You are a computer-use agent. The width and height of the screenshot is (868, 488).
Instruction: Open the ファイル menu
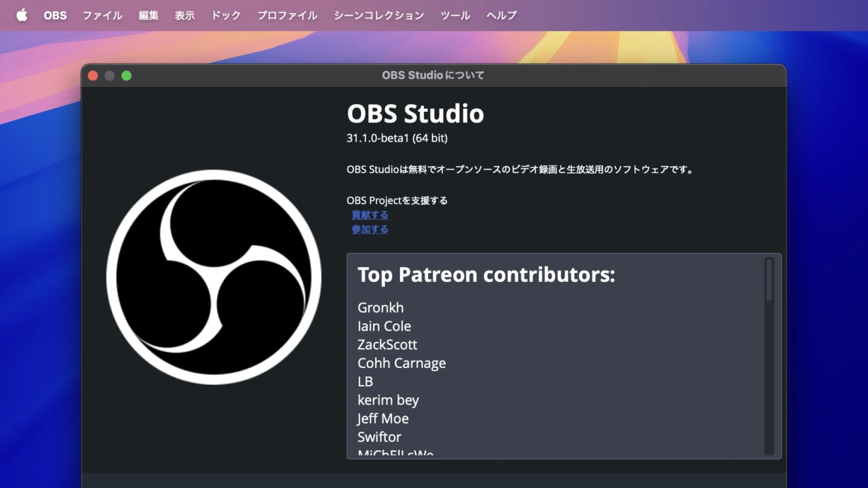pos(102,15)
